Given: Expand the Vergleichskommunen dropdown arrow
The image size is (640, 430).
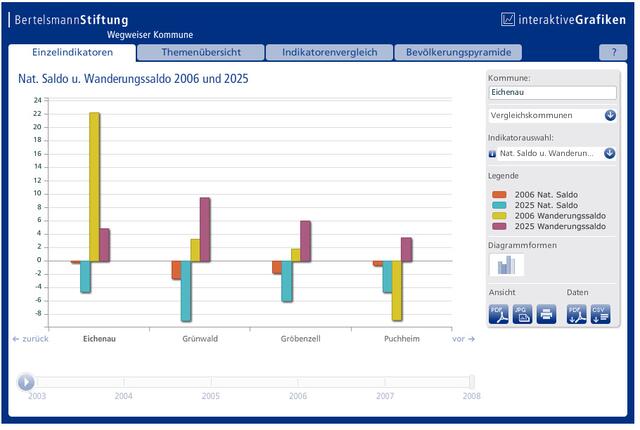Looking at the screenshot, I should 610,115.
